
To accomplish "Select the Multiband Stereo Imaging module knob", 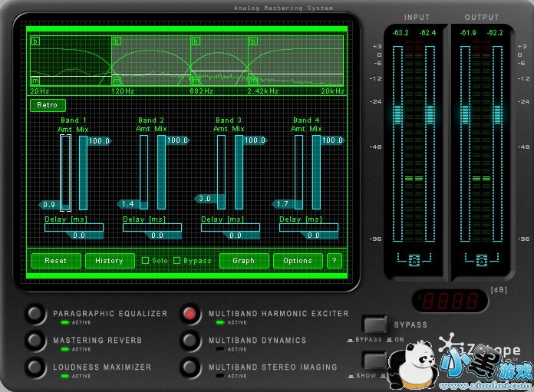I will pos(190,367).
